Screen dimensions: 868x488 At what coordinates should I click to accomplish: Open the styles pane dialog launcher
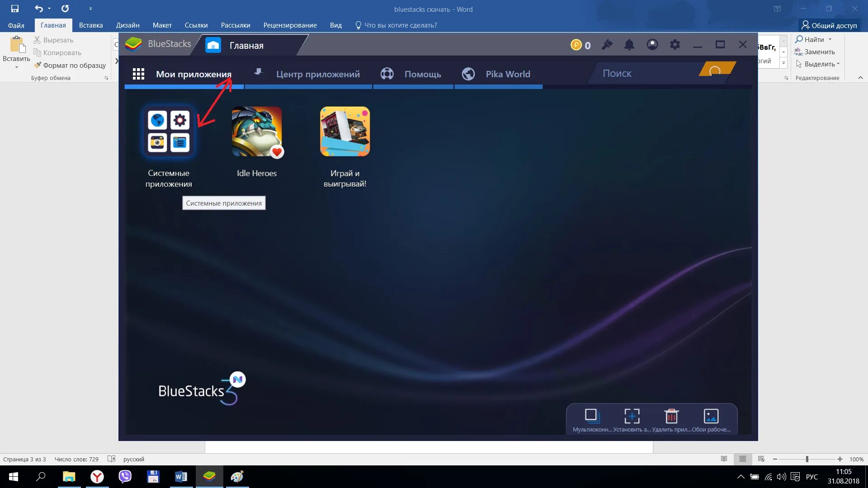pos(786,78)
